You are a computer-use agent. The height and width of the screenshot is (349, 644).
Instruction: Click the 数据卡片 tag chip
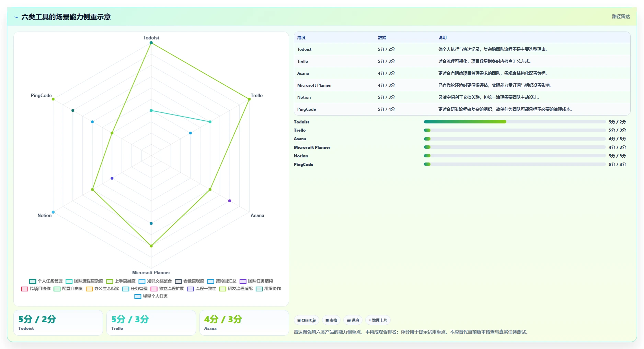coord(378,320)
